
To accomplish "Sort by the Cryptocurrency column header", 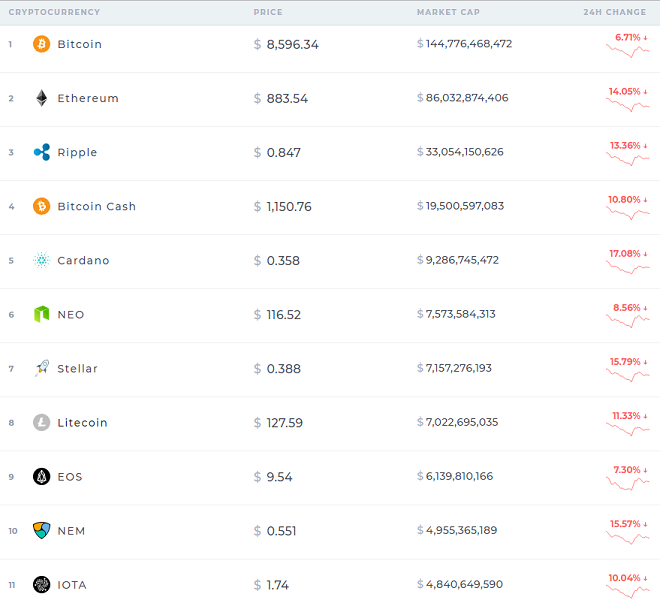I will (x=54, y=12).
